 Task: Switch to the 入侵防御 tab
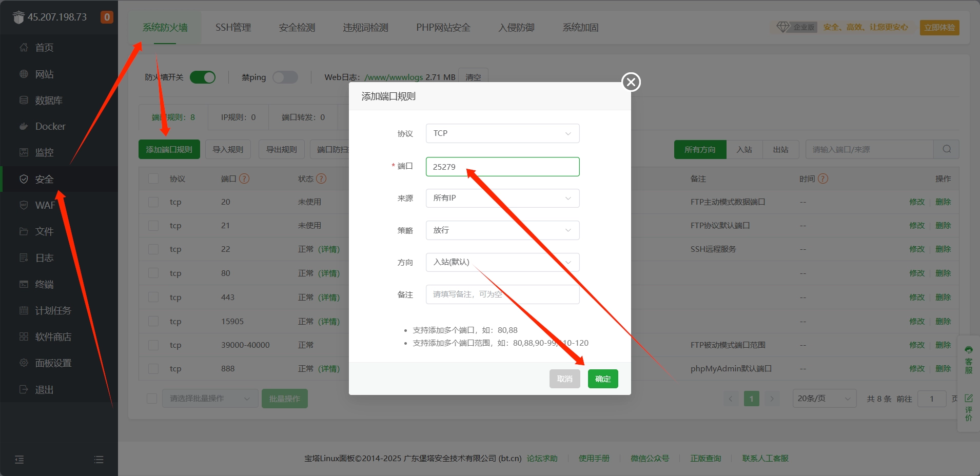click(517, 28)
